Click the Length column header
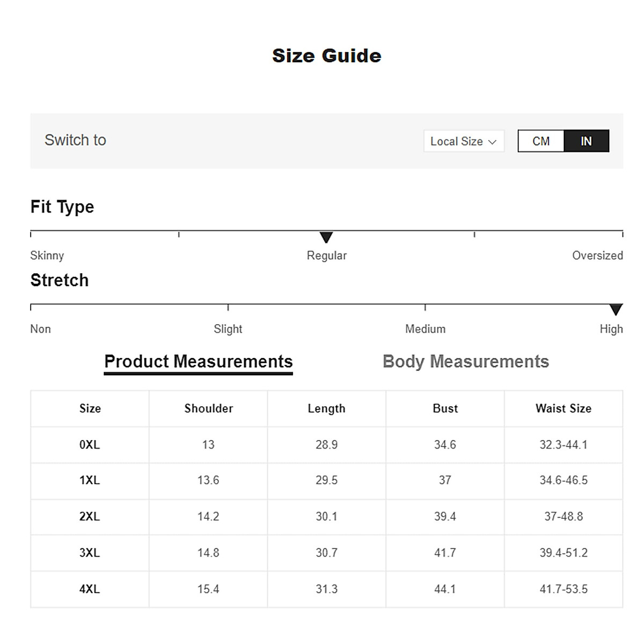 pos(326,408)
